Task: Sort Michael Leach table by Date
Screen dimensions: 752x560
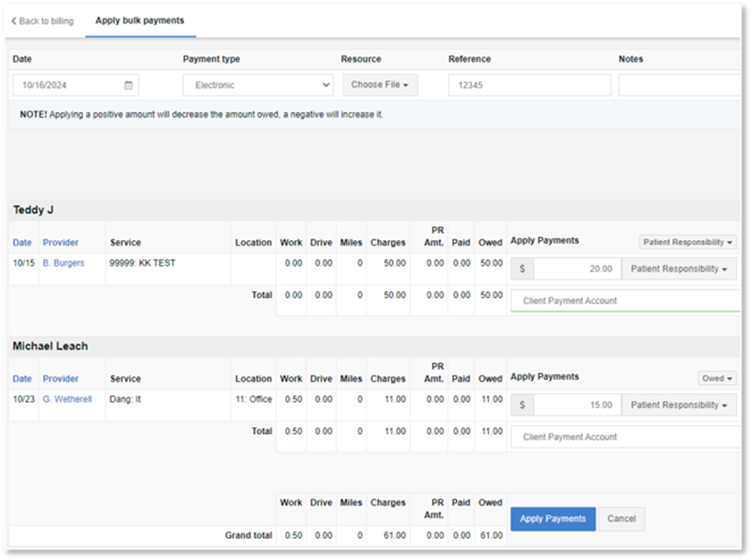Action: coord(22,379)
